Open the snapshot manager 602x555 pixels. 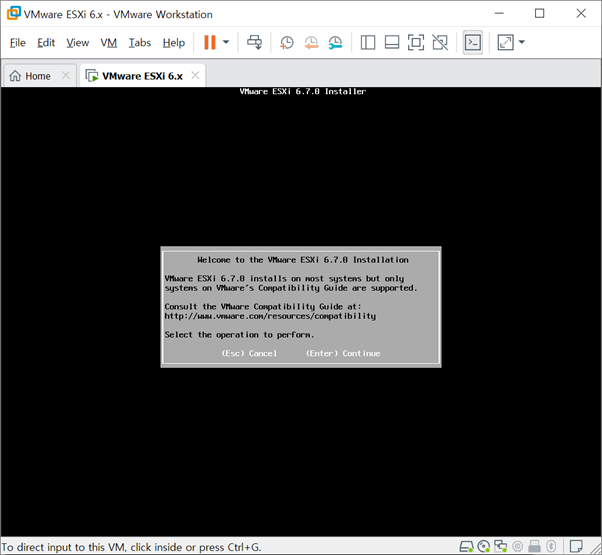335,43
